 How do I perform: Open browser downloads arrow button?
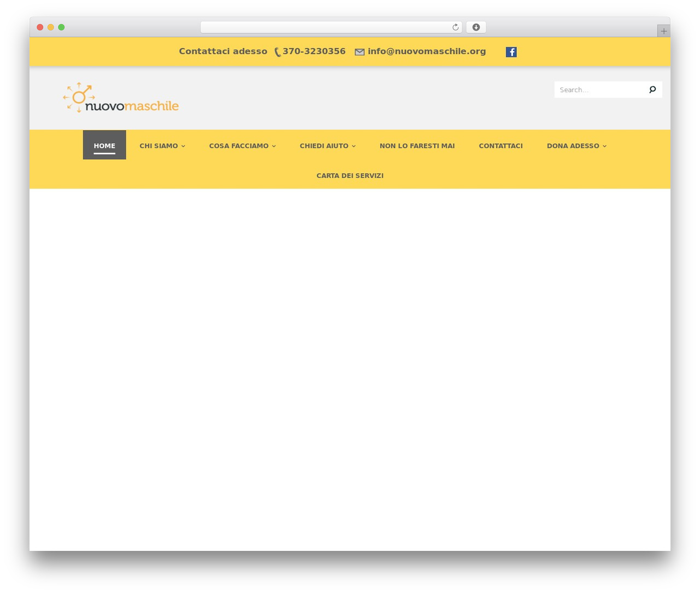coord(476,27)
